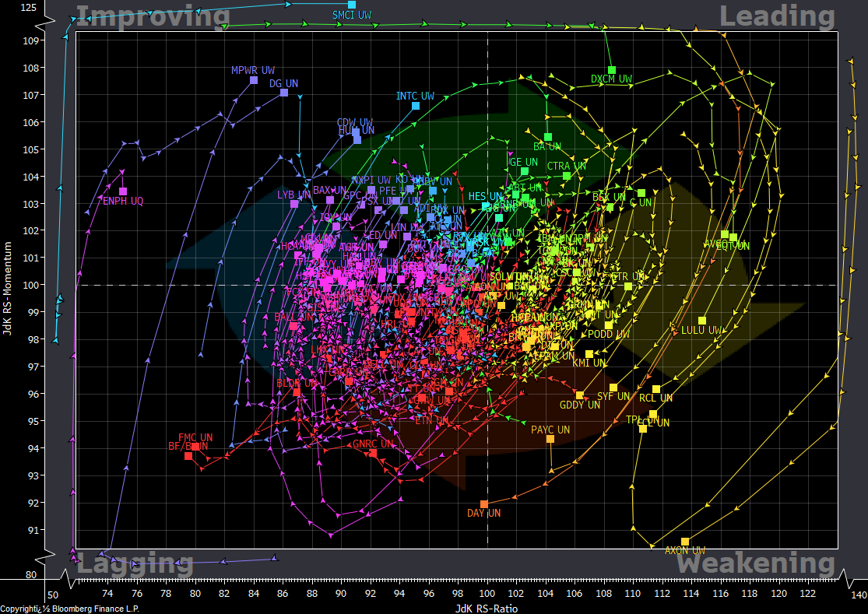Click the C UN green marker
868x614 pixels.
click(641, 193)
